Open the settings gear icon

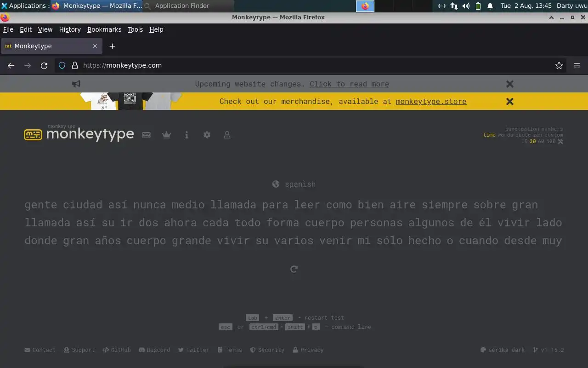[x=207, y=135]
